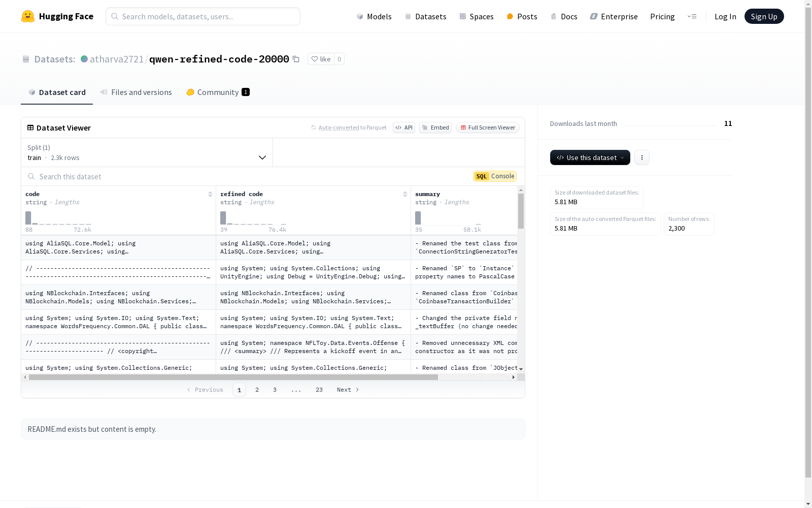Screen dimensions: 812x508
Task: Click the search magnifier in the dataset search
Action: pos(31,176)
